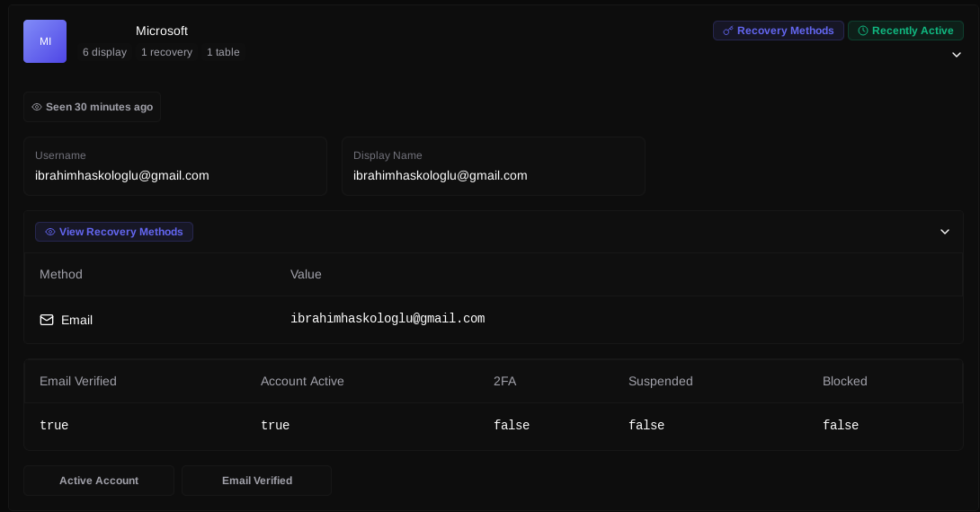The height and width of the screenshot is (512, 980).
Task: Click the key icon in Recovery Methods badge
Action: [x=728, y=31]
